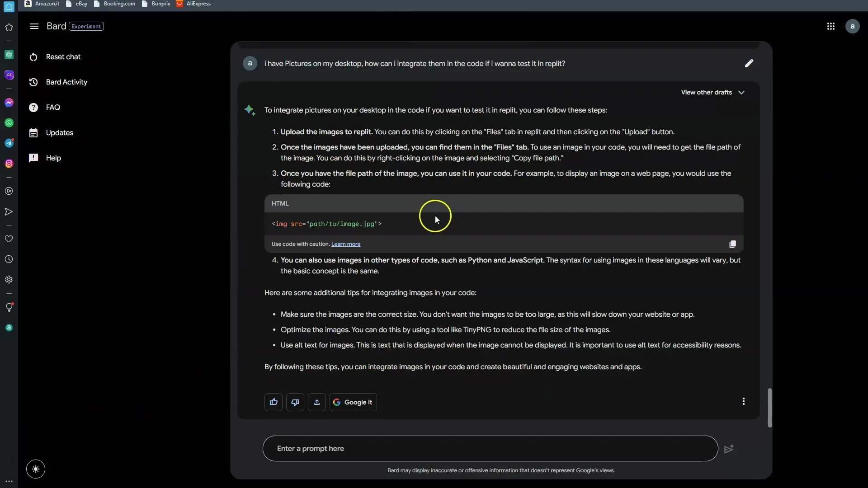The height and width of the screenshot is (488, 868).
Task: Open ChatGPT in the browser sidebar
Action: 9,55
